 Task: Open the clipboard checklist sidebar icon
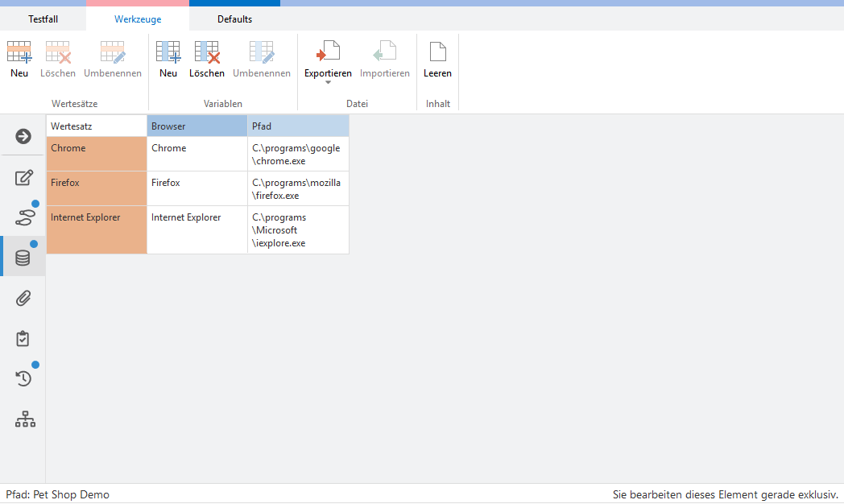click(23, 339)
